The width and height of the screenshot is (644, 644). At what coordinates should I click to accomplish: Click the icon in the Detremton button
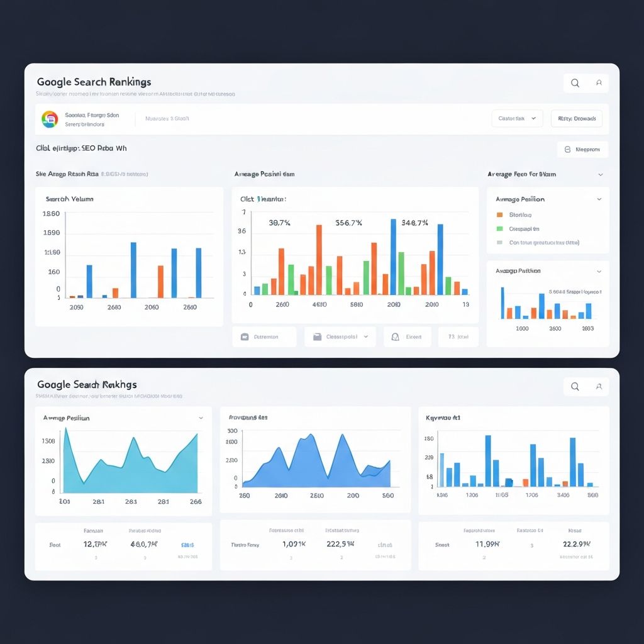coord(245,337)
